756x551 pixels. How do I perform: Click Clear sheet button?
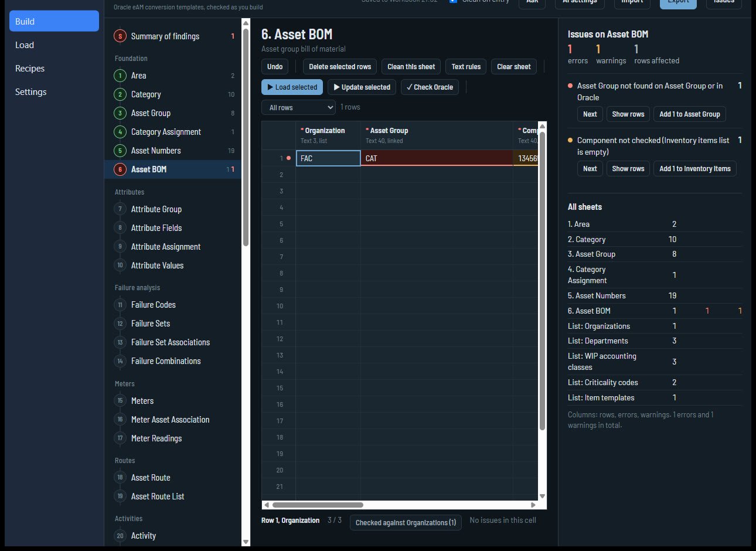(514, 66)
